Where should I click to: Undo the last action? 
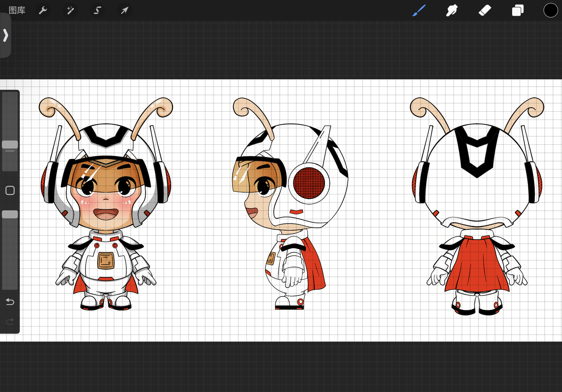(x=10, y=302)
